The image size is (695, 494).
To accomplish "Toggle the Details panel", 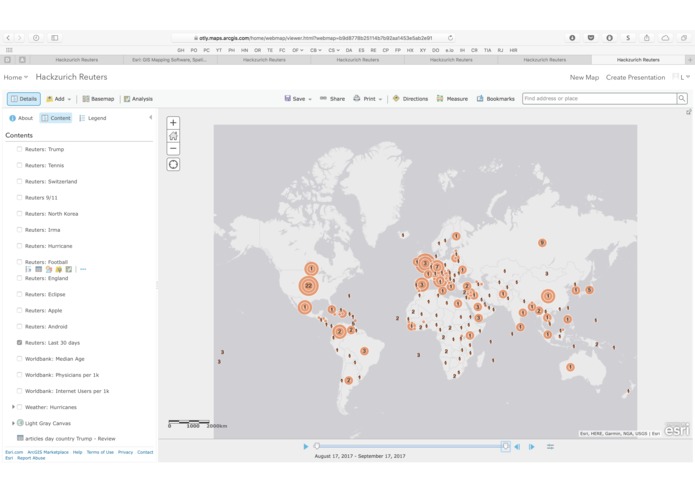I will pos(24,99).
